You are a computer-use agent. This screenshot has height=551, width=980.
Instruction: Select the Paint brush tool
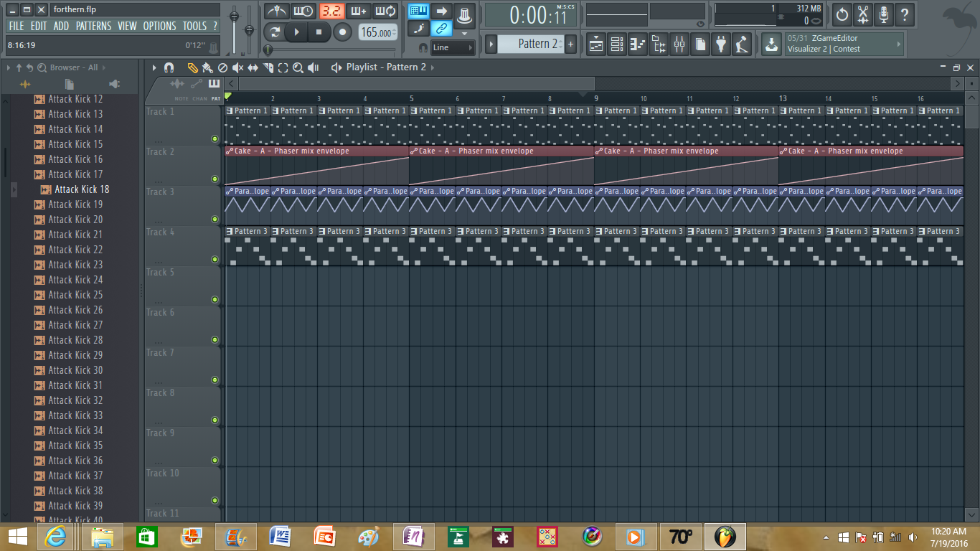click(207, 67)
